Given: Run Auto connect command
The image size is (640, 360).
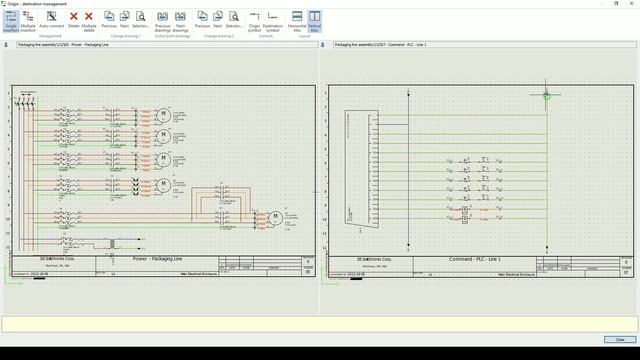Looking at the screenshot, I should 51,20.
